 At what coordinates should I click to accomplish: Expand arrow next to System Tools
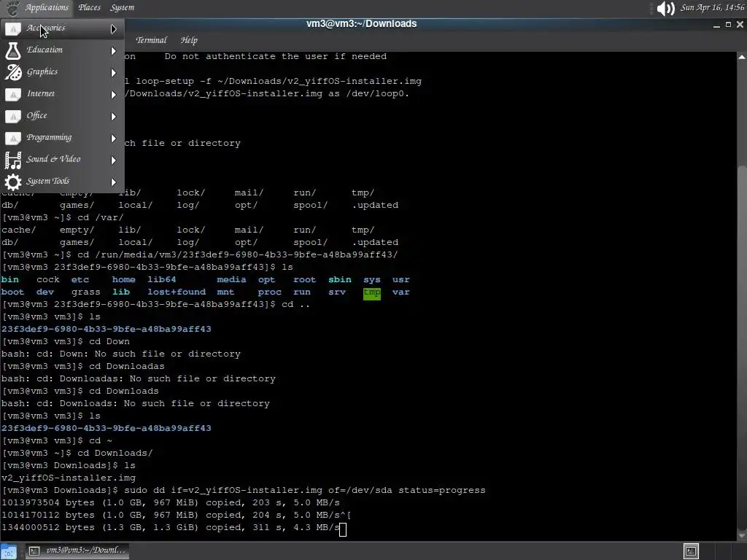[x=113, y=182]
